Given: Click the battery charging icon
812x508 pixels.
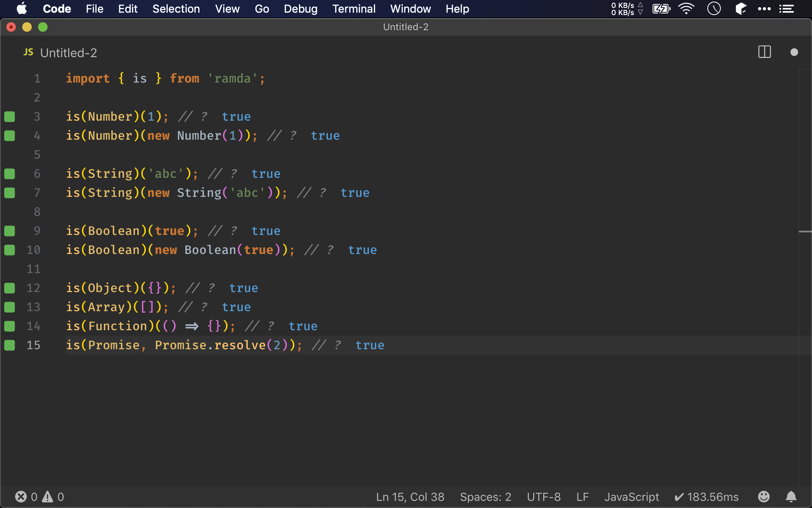Looking at the screenshot, I should coord(661,9).
